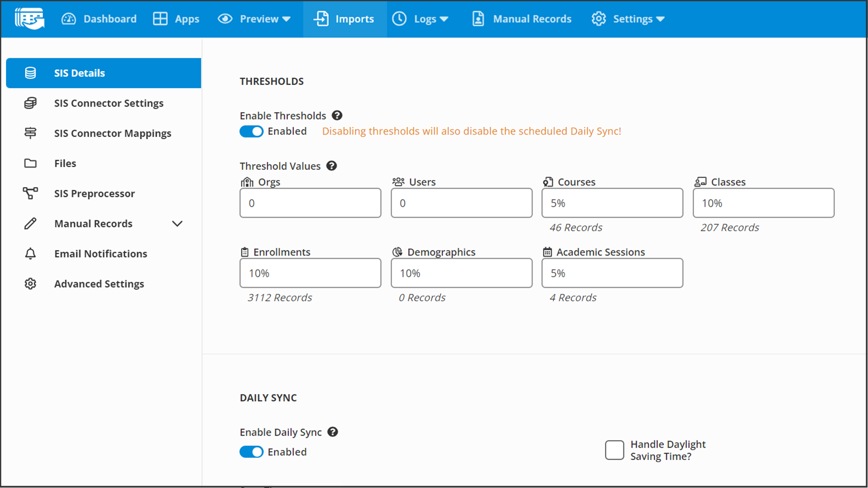Click the Files folder icon in sidebar
The height and width of the screenshot is (488, 868).
(x=30, y=164)
